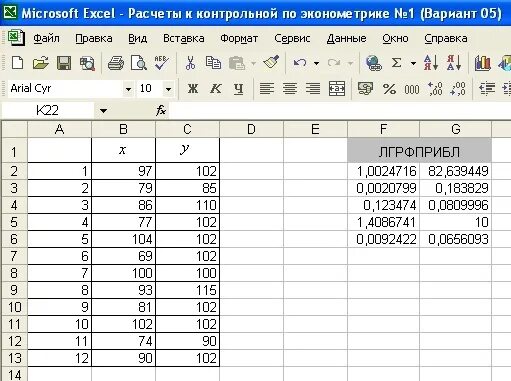
Task: Select the Format Painter brush
Action: [271, 62]
